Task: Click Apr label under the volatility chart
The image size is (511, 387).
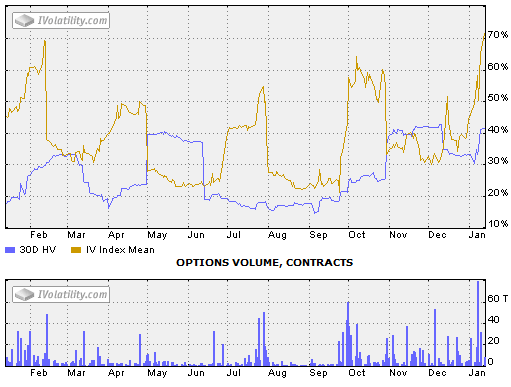Action: click(x=116, y=235)
